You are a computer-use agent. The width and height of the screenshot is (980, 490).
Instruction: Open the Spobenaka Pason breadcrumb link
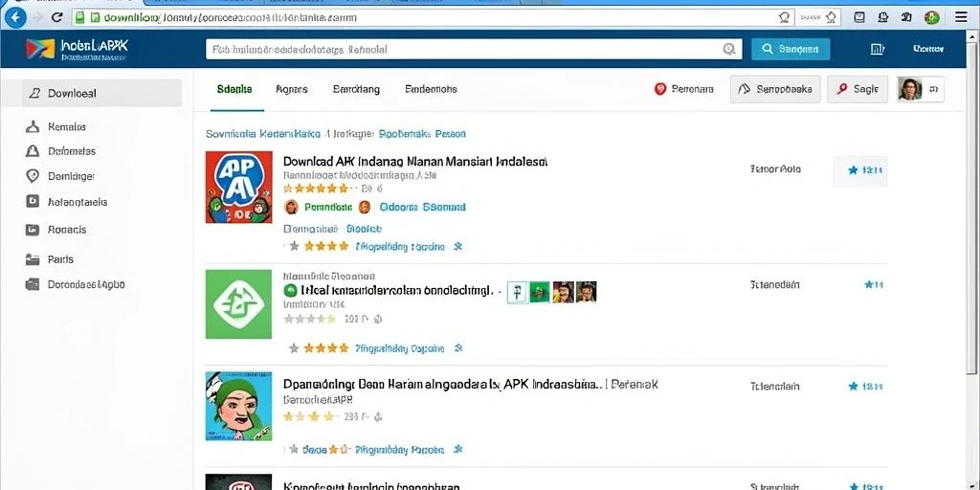422,134
